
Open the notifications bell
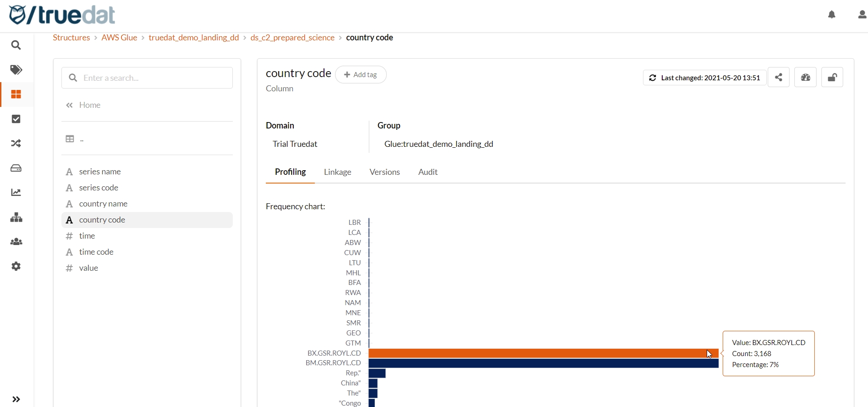click(832, 15)
